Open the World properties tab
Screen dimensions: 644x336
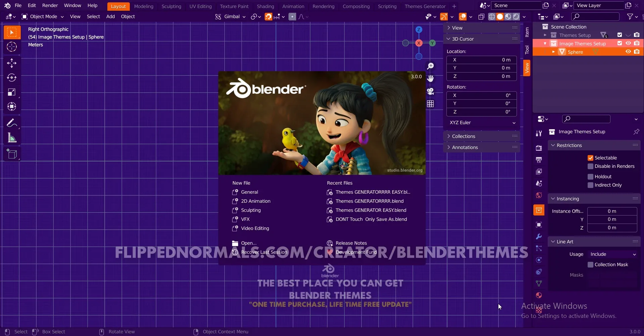(x=539, y=195)
